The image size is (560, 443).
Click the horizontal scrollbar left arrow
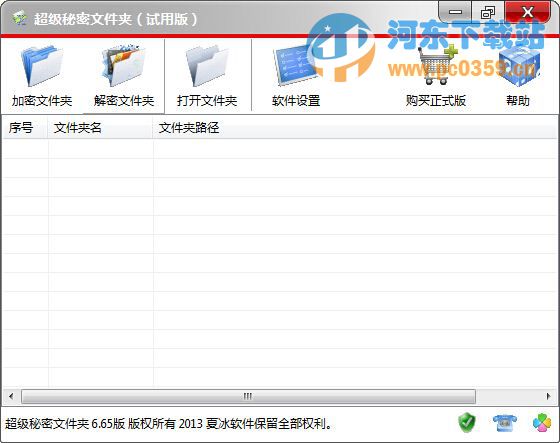[11, 396]
